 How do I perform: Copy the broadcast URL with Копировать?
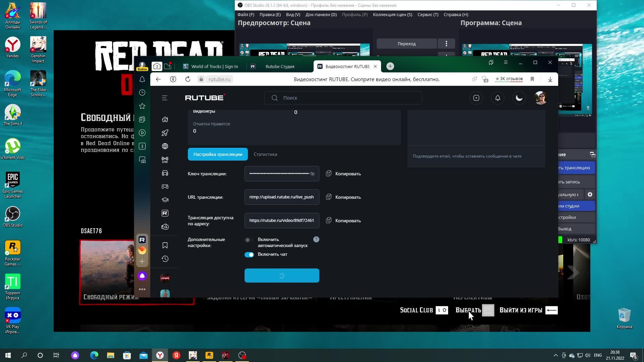click(344, 197)
